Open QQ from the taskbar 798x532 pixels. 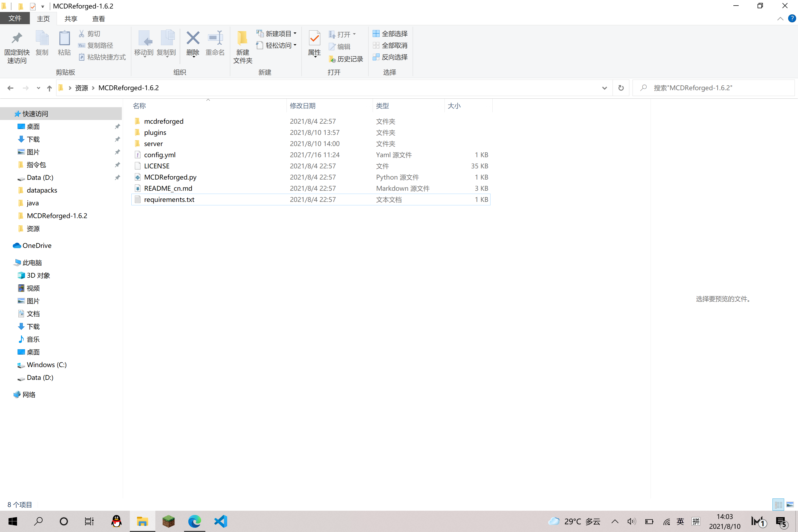117,521
